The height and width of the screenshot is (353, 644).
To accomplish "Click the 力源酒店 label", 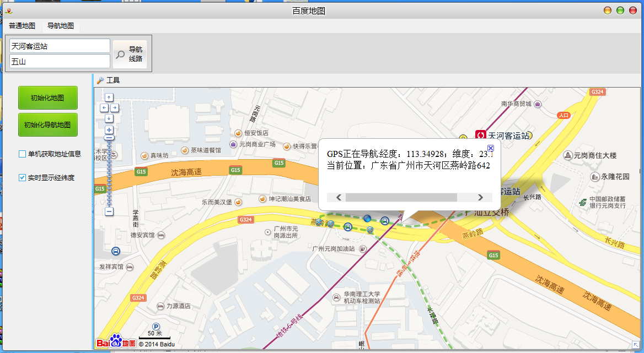I will pos(178,306).
